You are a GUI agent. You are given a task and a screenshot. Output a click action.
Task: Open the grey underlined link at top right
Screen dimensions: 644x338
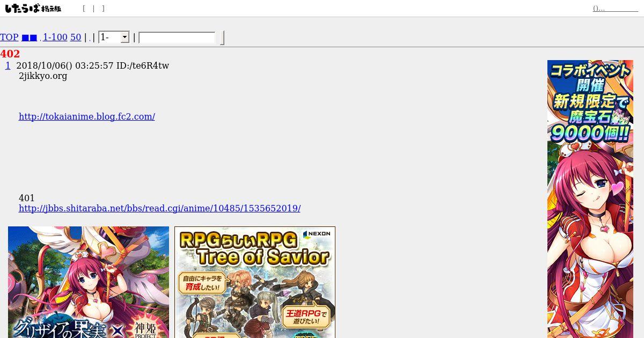615,9
